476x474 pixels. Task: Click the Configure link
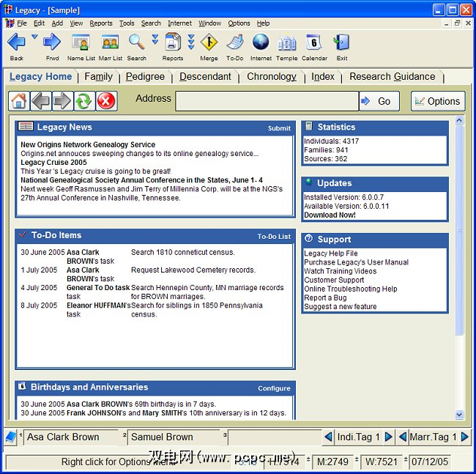click(274, 388)
